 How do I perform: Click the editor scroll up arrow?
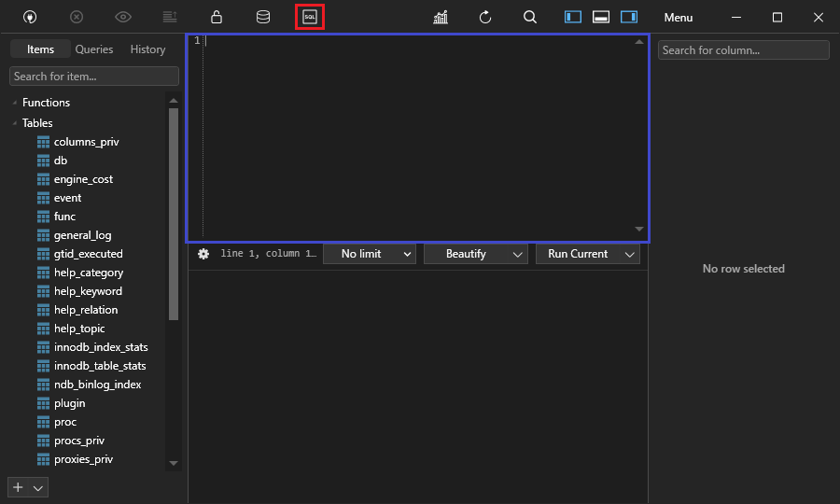tap(639, 42)
